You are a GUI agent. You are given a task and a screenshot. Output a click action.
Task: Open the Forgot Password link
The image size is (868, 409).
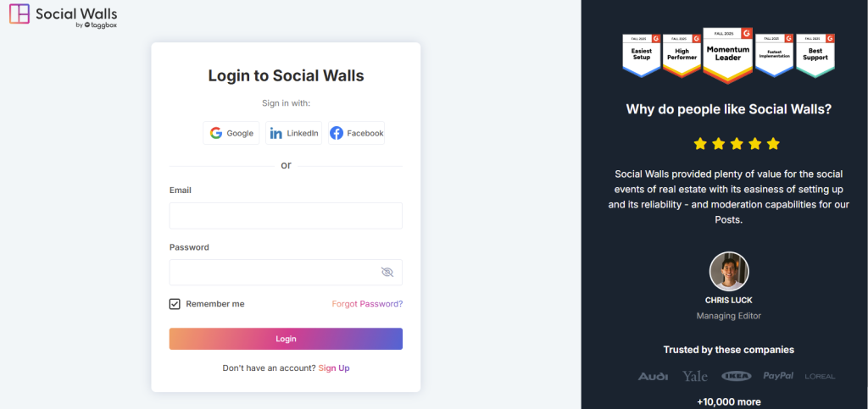pos(367,304)
